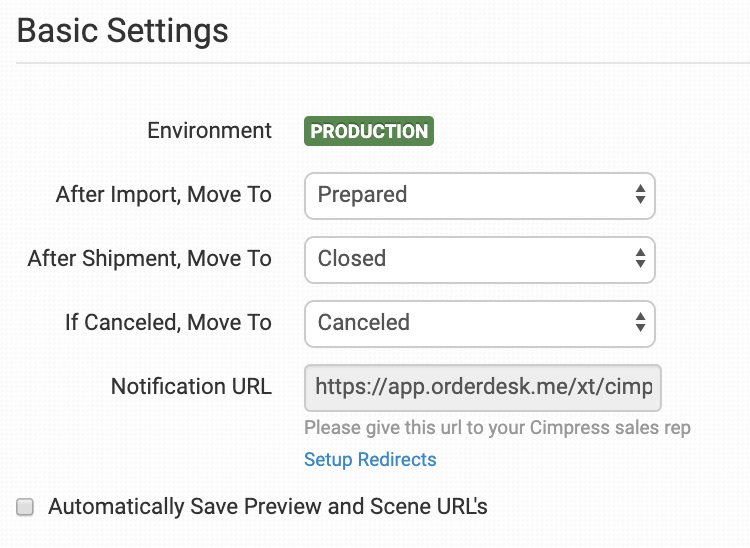Open the After Shipment, Move To dropdown
Image resolution: width=750 pixels, height=548 pixels.
click(x=479, y=259)
